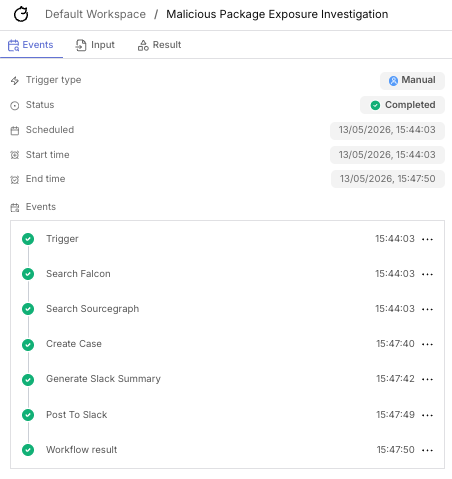Click the End time alarm icon

(x=15, y=179)
